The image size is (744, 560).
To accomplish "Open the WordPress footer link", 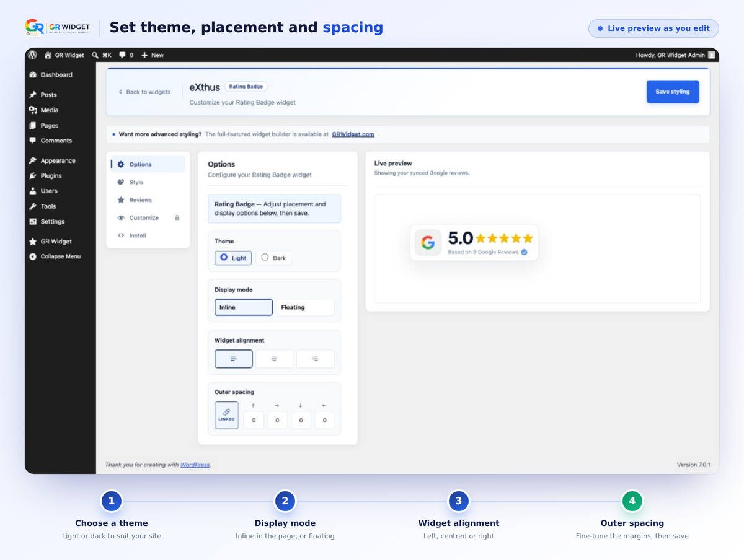I will point(195,465).
